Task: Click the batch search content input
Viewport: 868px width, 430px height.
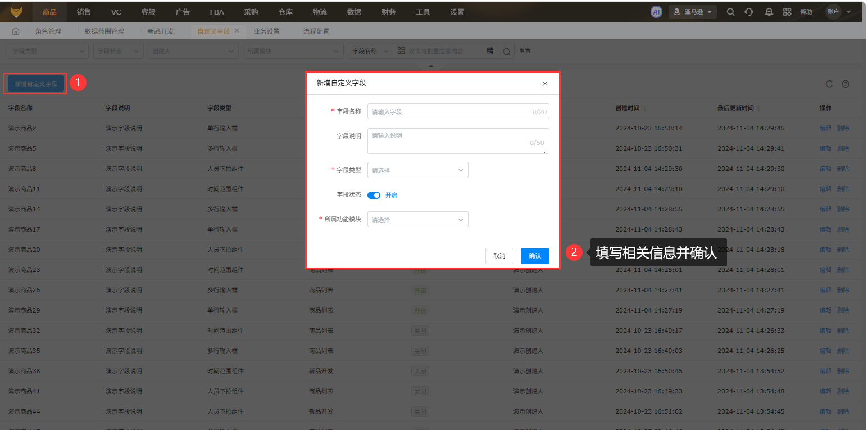Action: tap(445, 51)
